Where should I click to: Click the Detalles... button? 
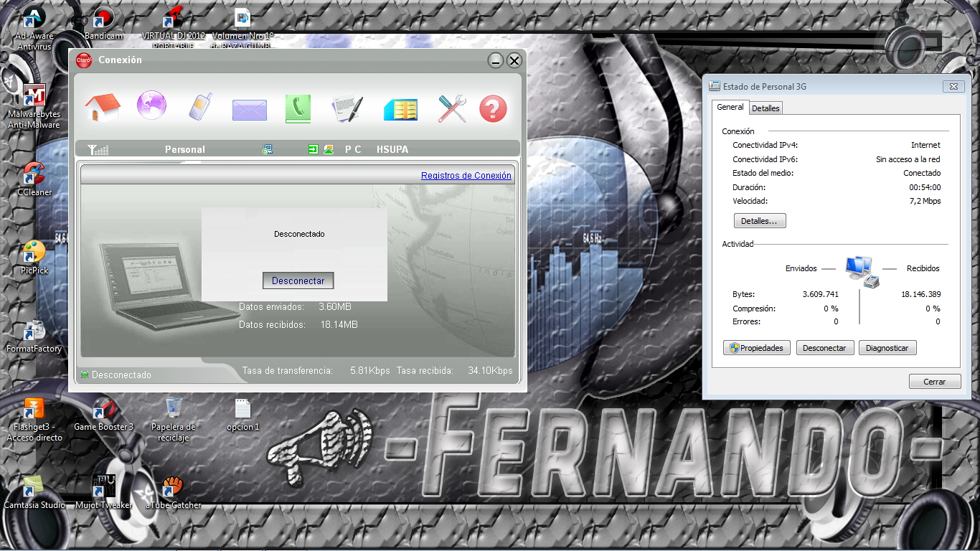[759, 221]
